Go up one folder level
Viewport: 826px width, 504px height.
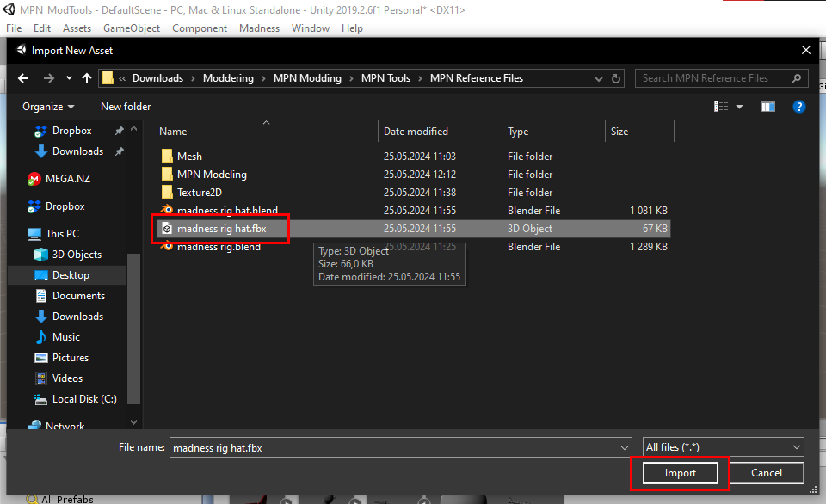click(87, 78)
